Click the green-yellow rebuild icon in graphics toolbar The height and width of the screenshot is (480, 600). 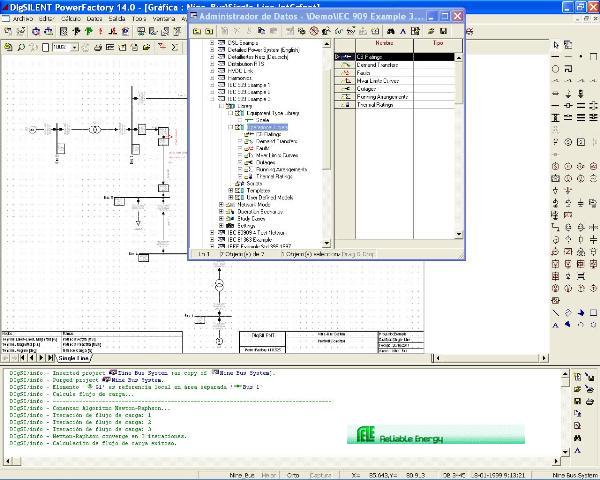click(8, 47)
